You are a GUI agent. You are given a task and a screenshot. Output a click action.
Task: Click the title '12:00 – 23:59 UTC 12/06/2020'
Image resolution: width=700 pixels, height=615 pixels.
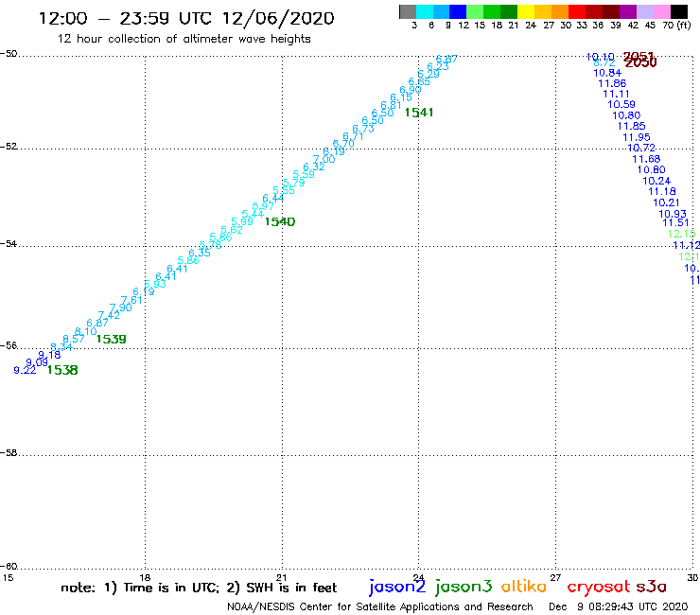pyautogui.click(x=186, y=18)
